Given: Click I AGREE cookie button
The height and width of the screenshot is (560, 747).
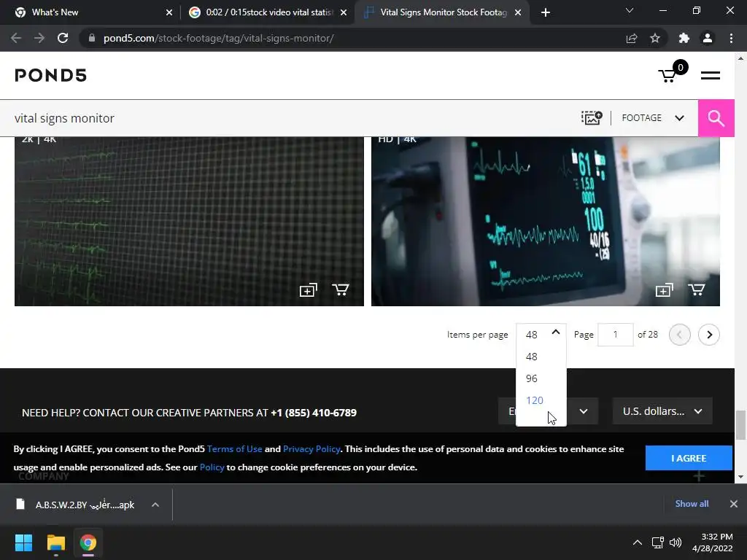Looking at the screenshot, I should pyautogui.click(x=689, y=458).
